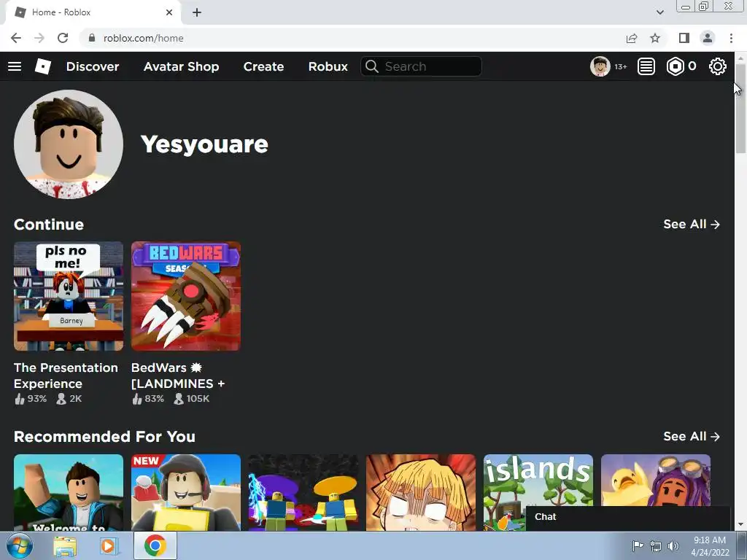Open the BedWars game thumbnail
747x560 pixels.
point(186,296)
